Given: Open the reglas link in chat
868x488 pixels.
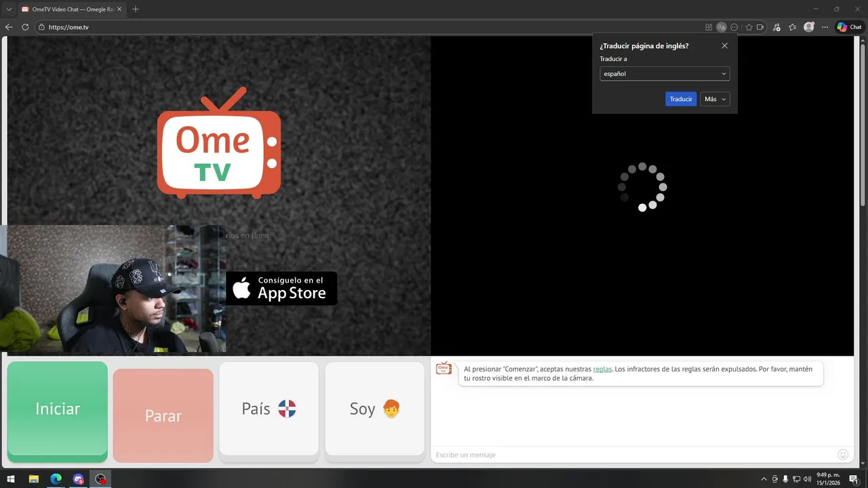Looking at the screenshot, I should click(602, 369).
